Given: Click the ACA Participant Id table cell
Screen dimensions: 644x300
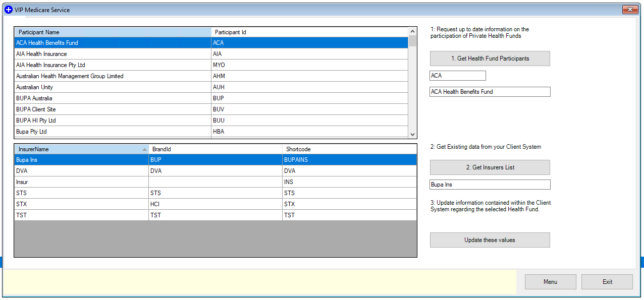Looking at the screenshot, I should [x=309, y=43].
